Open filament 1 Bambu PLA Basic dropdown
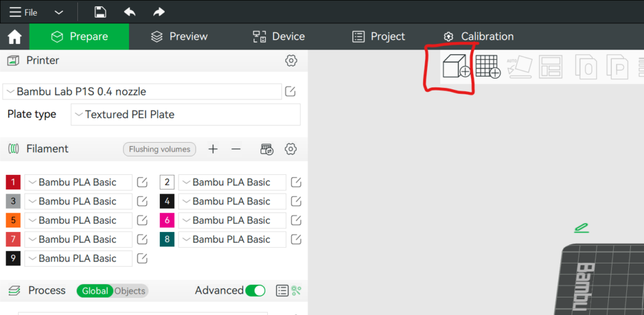The image size is (644, 315). 78,182
